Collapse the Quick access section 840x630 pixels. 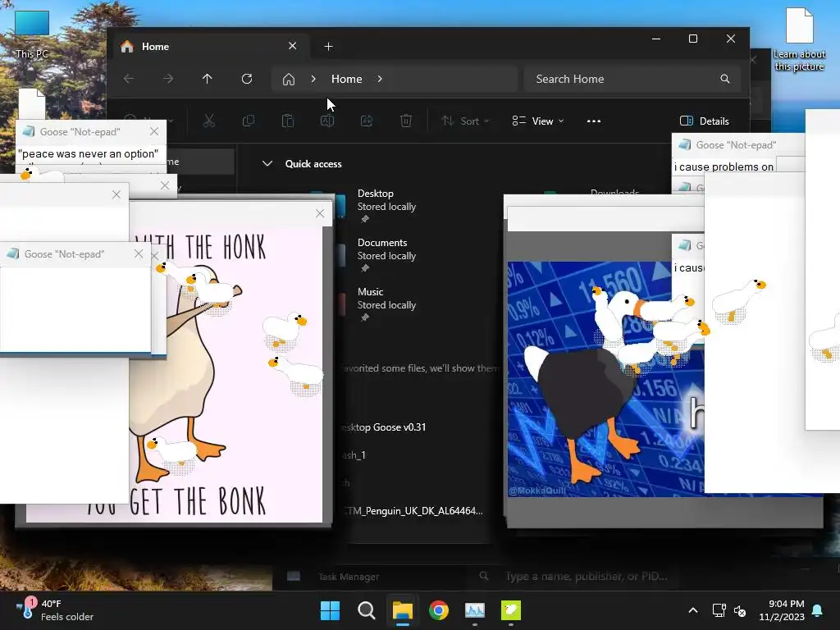[267, 163]
